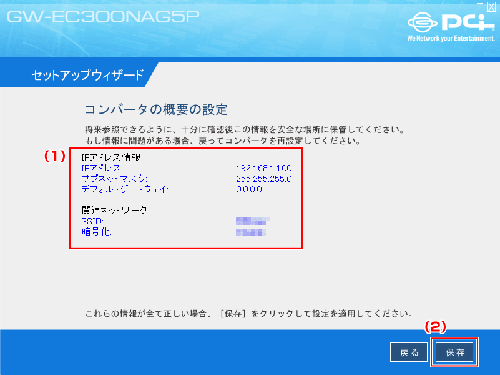This screenshot has height=375, width=500.
Task: Click the subnet mask value 255.255.255.0
Action: point(263,179)
